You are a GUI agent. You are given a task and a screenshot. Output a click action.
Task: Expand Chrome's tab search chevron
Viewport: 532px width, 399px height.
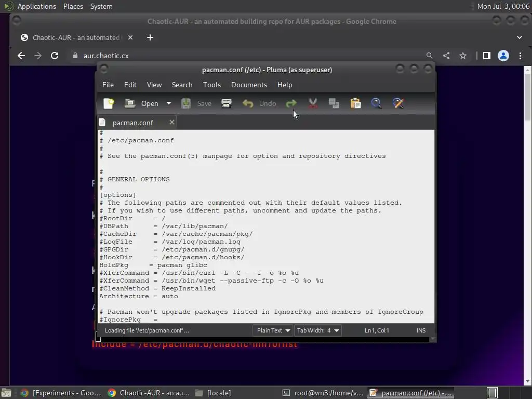coord(520,37)
